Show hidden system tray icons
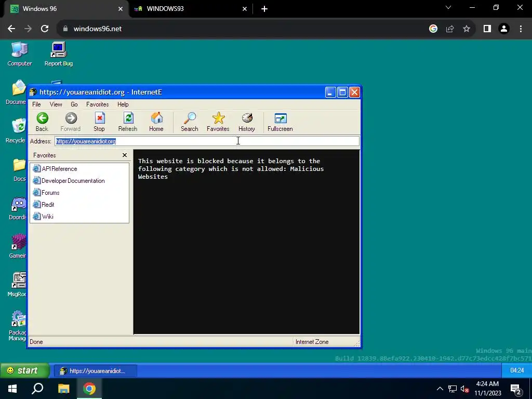The image size is (532, 399). click(x=440, y=389)
